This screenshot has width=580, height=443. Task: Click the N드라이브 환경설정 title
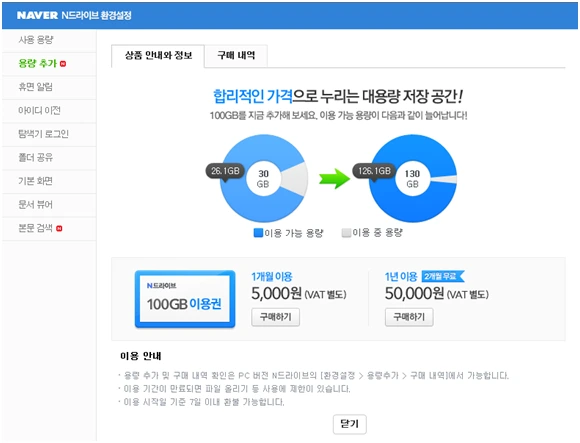(96, 15)
